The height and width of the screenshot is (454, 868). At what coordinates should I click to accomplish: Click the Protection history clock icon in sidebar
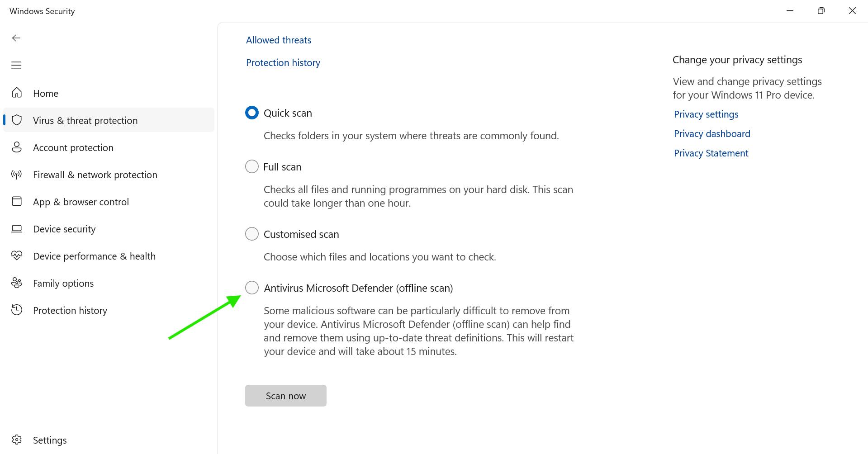(17, 310)
